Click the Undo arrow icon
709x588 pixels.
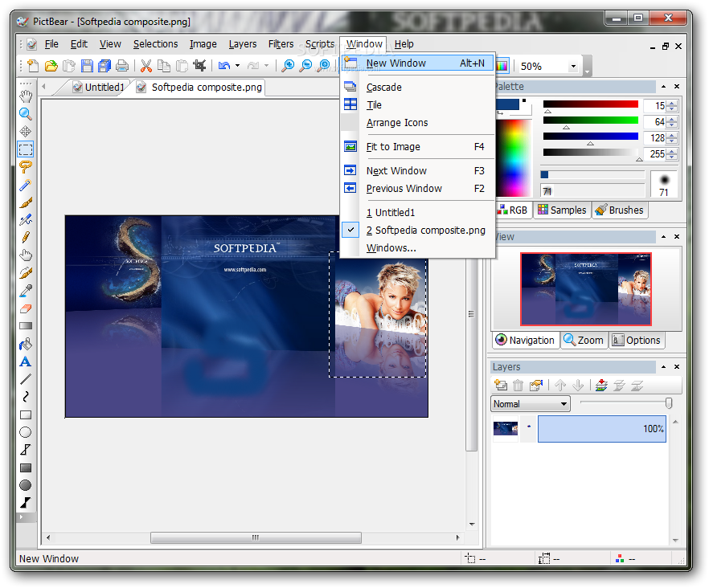coord(223,66)
